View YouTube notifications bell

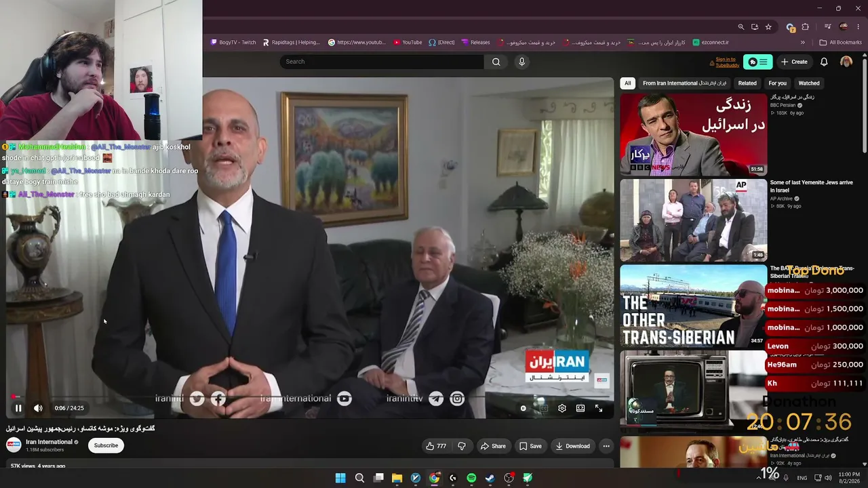824,62
